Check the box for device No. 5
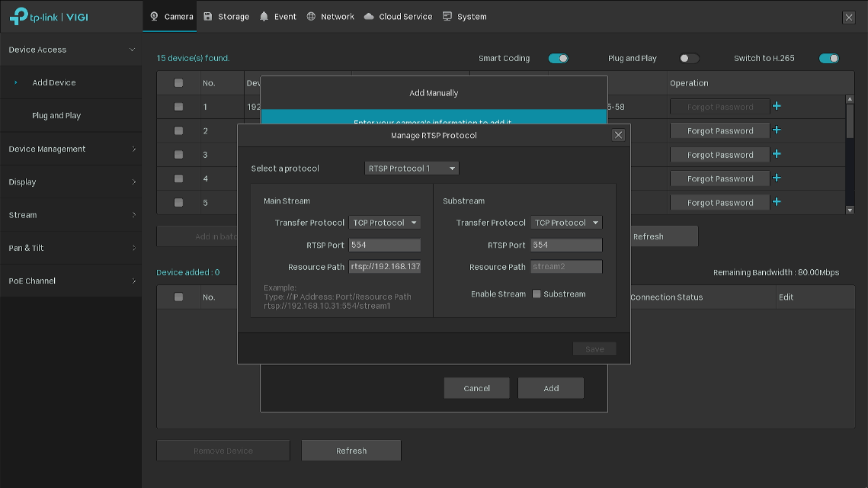Viewport: 868px width, 488px height. point(178,203)
